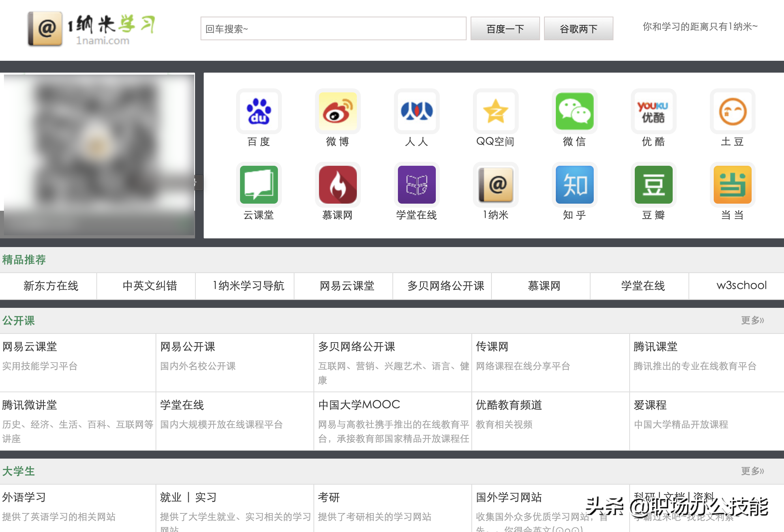The image size is (784, 532).
Task: Click the 精品推荐 section heading
Action: click(x=24, y=260)
